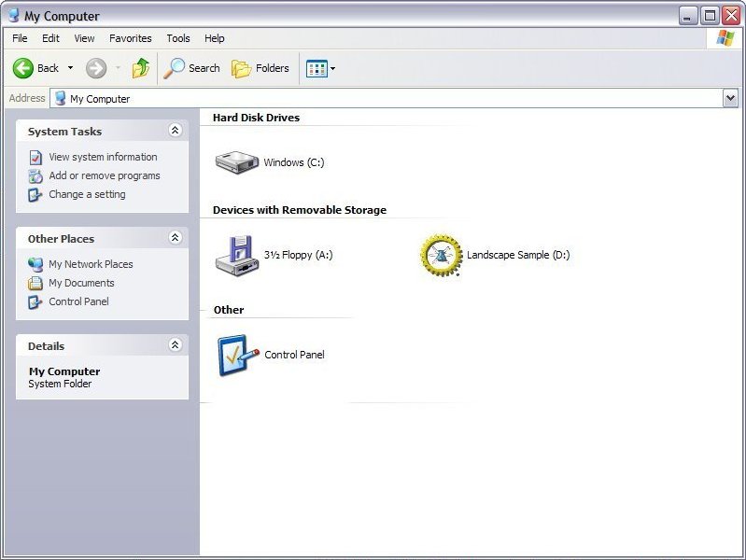746x560 pixels.
Task: Open the View menu
Action: 84,38
